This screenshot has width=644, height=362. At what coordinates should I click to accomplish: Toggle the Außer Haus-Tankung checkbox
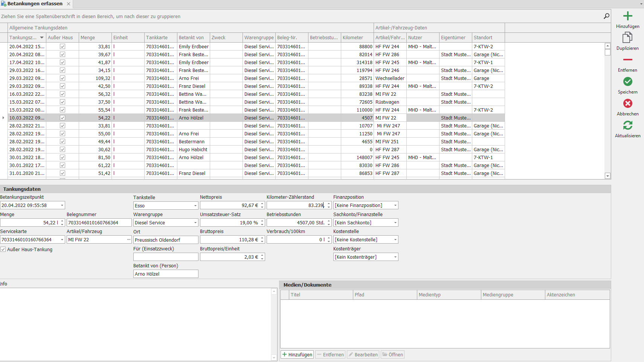tap(3, 250)
